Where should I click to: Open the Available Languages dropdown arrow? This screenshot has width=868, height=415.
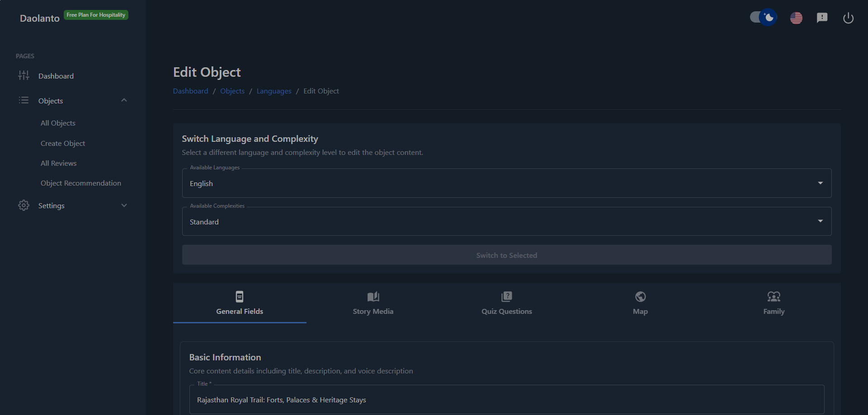pos(820,183)
